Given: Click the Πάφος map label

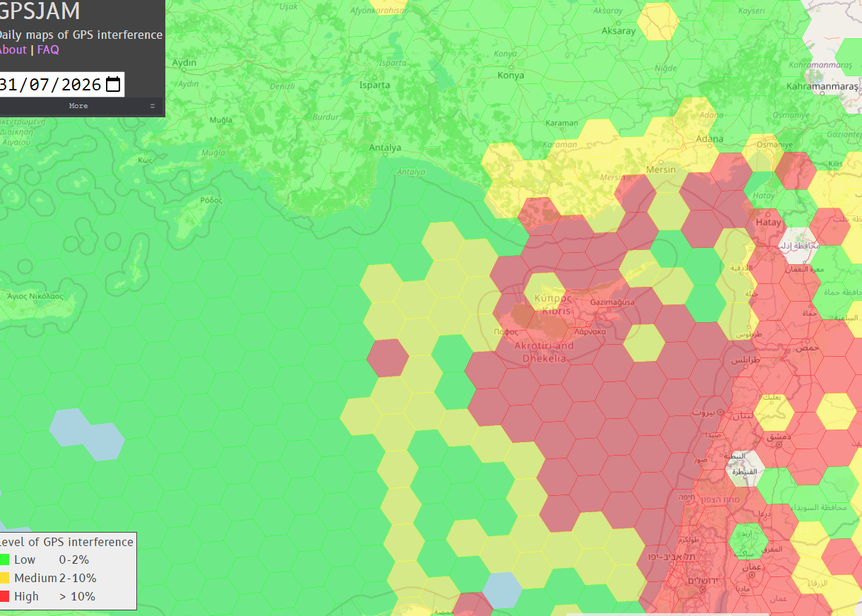Looking at the screenshot, I should pyautogui.click(x=506, y=331).
